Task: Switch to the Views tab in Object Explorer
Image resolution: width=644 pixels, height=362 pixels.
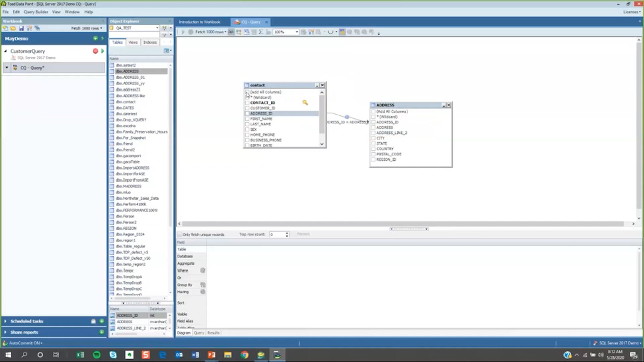Action: (x=133, y=42)
